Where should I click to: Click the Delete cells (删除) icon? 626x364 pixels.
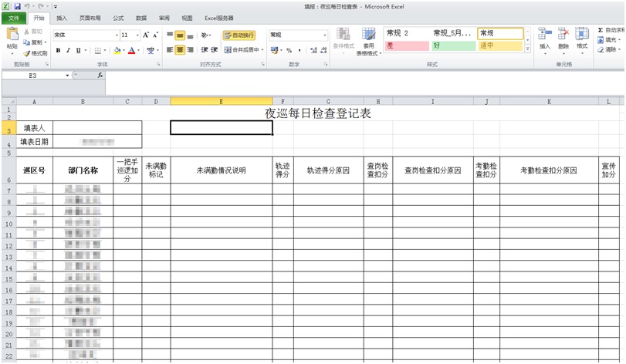click(x=563, y=37)
